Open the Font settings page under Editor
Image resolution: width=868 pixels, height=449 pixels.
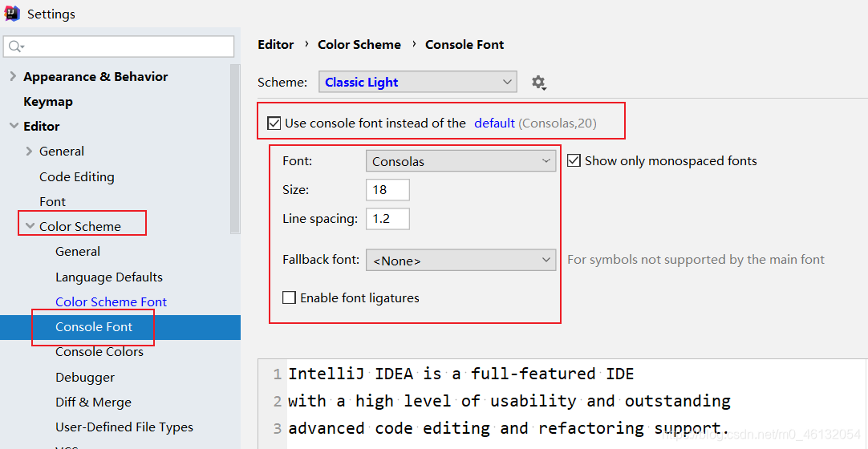[x=53, y=202]
